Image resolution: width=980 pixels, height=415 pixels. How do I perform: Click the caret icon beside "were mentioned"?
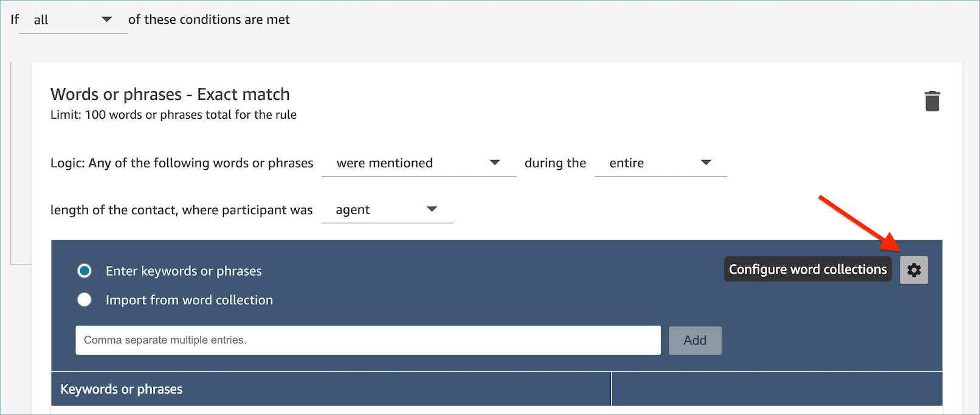[495, 162]
